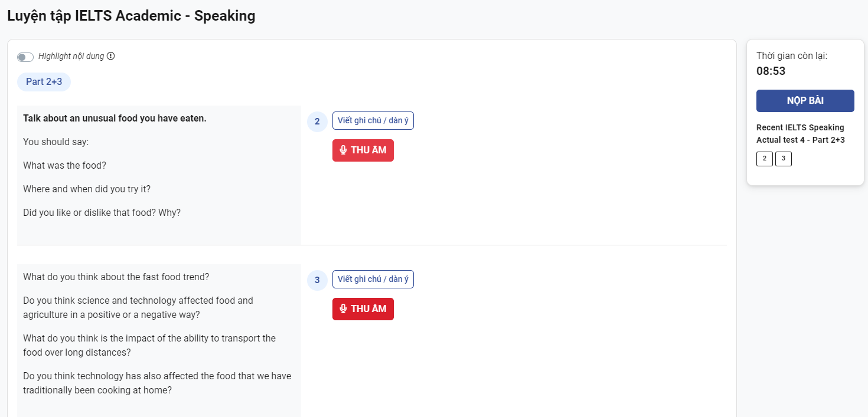Select the question about the fast food trend
The height and width of the screenshot is (417, 868).
point(116,277)
